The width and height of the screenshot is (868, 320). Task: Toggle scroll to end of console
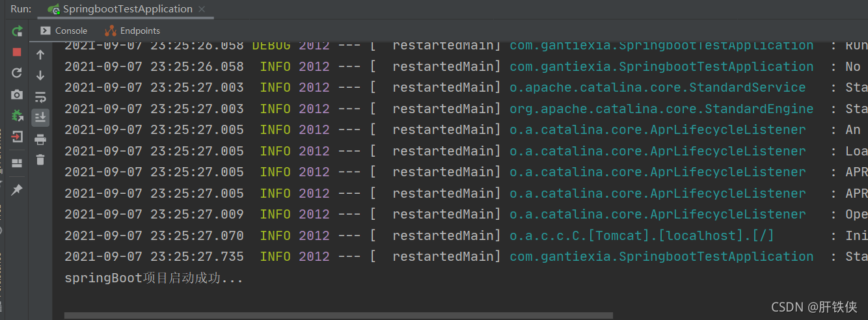[40, 117]
